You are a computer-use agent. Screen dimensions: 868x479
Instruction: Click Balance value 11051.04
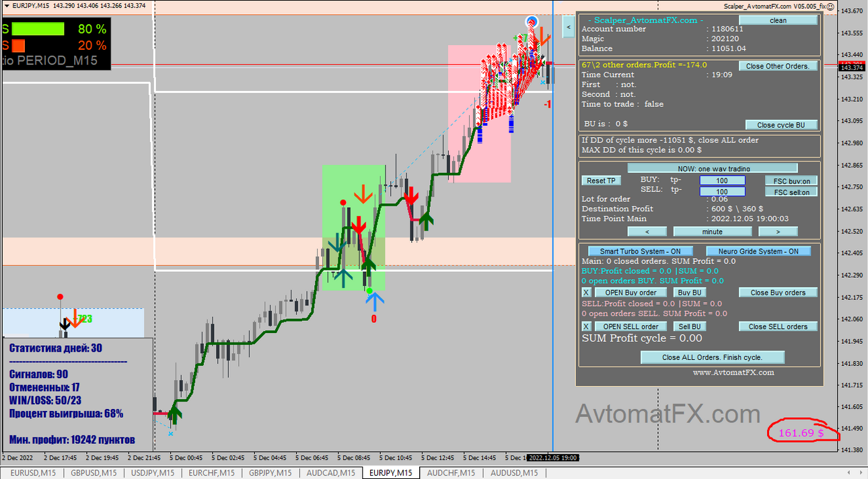pyautogui.click(x=729, y=48)
